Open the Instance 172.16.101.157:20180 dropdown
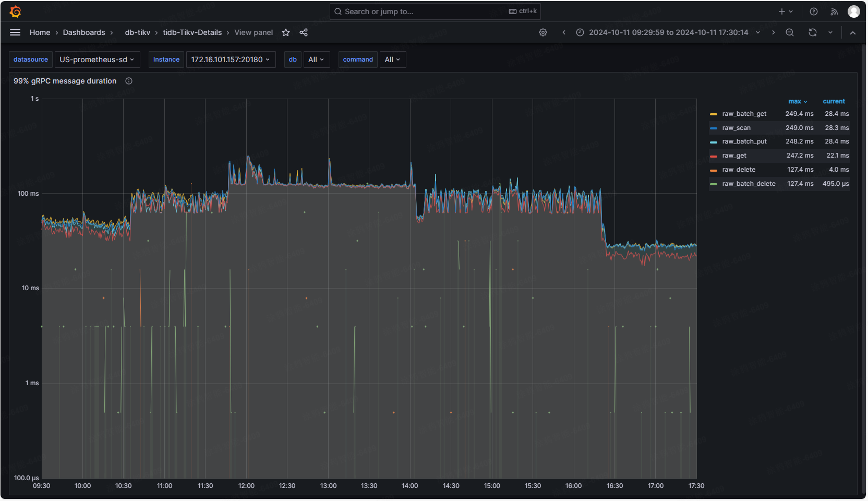The image size is (868, 501). click(x=231, y=59)
